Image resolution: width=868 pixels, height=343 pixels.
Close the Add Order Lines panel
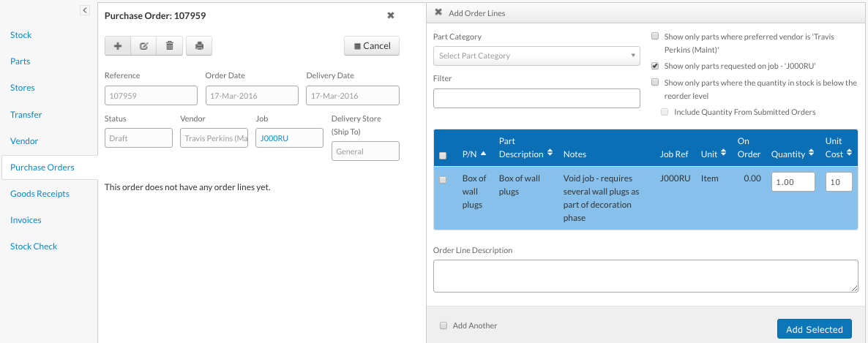pyautogui.click(x=438, y=12)
